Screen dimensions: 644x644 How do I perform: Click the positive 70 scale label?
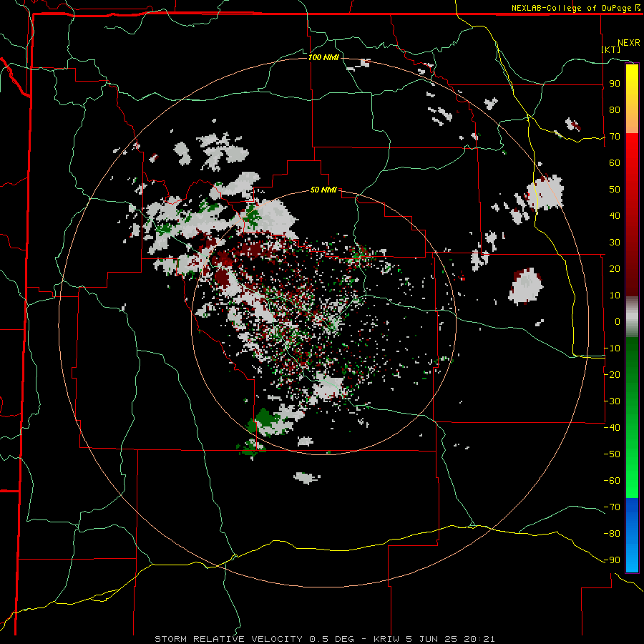pyautogui.click(x=615, y=137)
